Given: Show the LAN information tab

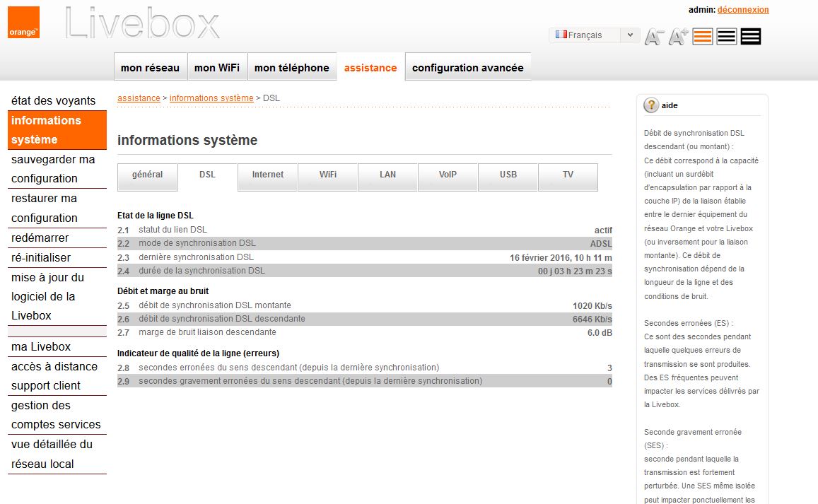Looking at the screenshot, I should [x=387, y=175].
